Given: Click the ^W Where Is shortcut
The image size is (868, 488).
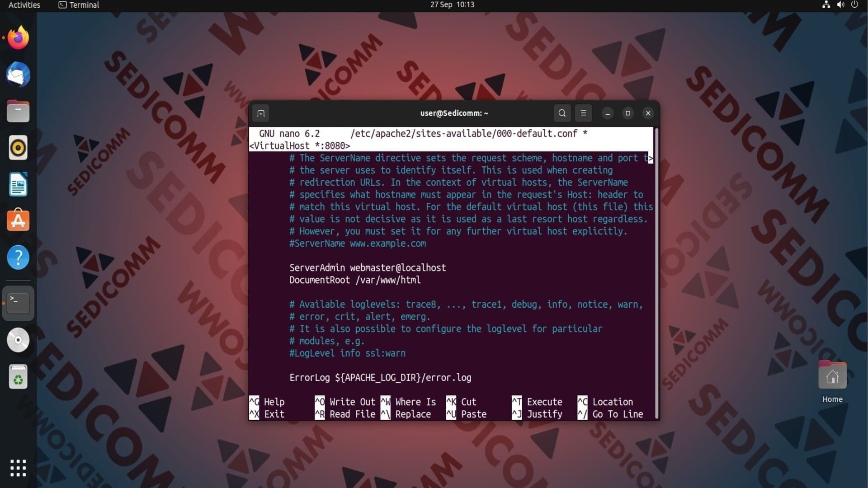Looking at the screenshot, I should click(408, 402).
